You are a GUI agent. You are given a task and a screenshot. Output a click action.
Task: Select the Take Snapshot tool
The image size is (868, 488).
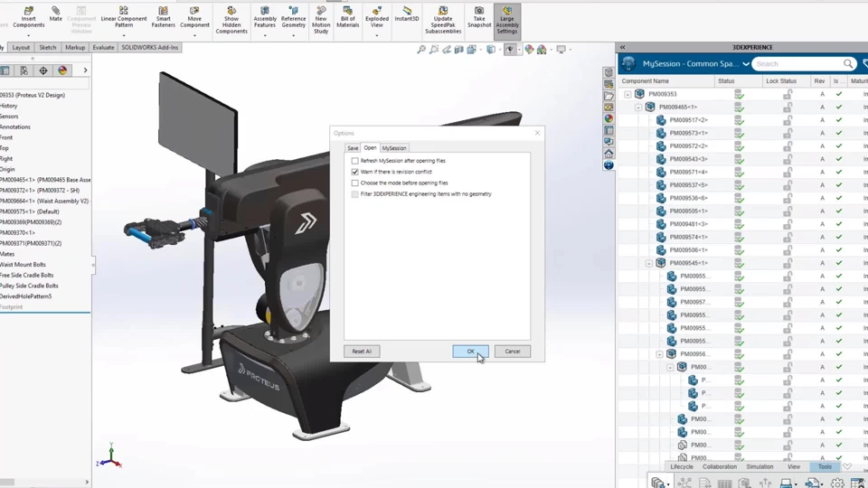pos(479,18)
